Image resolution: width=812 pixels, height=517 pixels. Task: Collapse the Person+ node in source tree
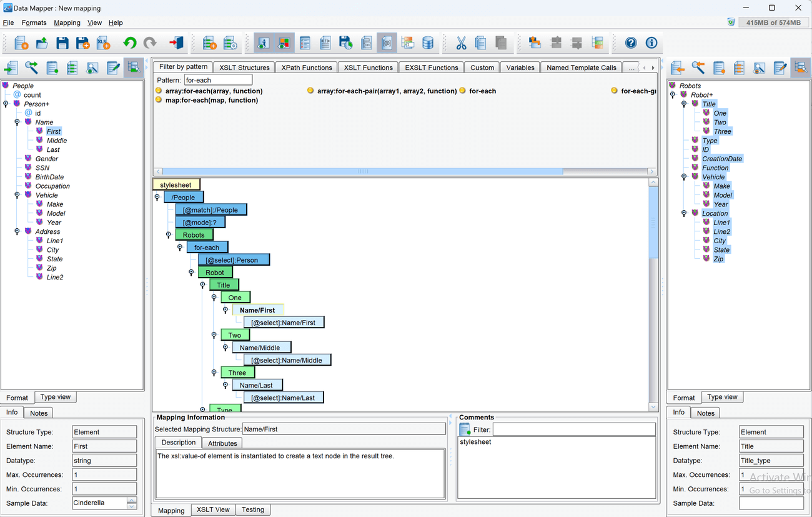(6, 104)
